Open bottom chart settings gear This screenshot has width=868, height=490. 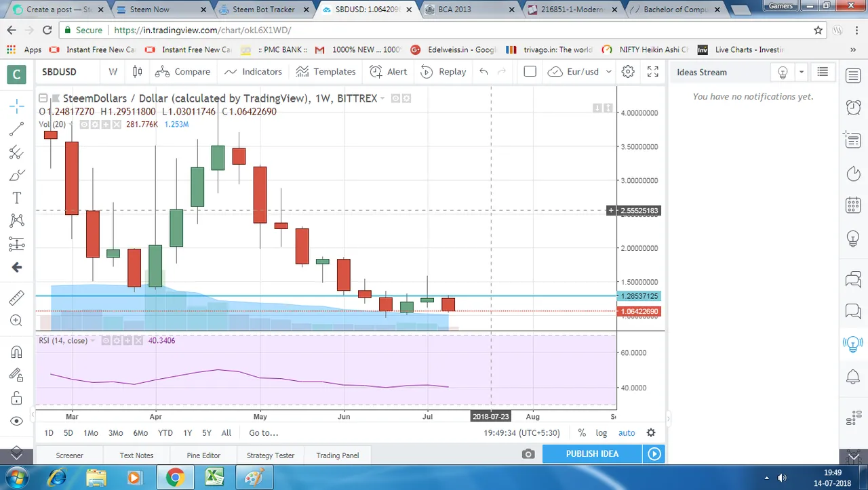click(x=651, y=433)
